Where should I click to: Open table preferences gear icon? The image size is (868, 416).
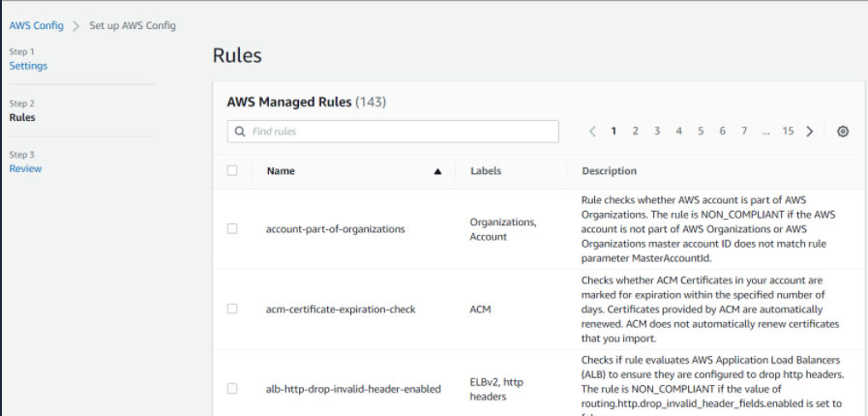(843, 132)
